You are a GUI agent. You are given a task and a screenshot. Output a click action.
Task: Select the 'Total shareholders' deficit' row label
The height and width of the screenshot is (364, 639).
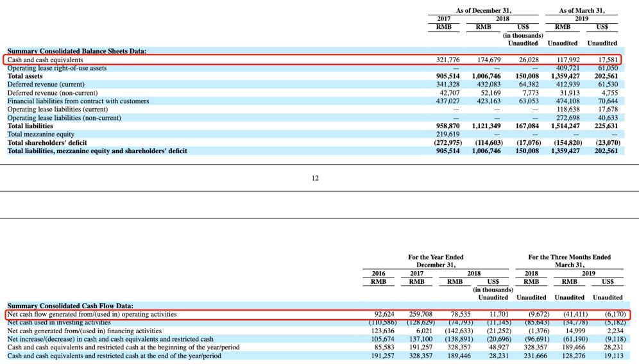click(x=47, y=143)
